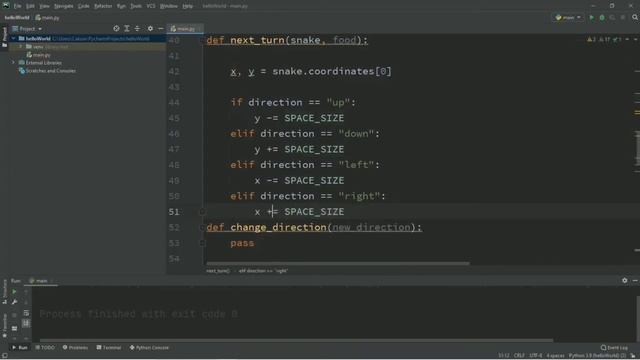The width and height of the screenshot is (640, 360).
Task: Open Run panel settings gear
Action: tap(624, 280)
